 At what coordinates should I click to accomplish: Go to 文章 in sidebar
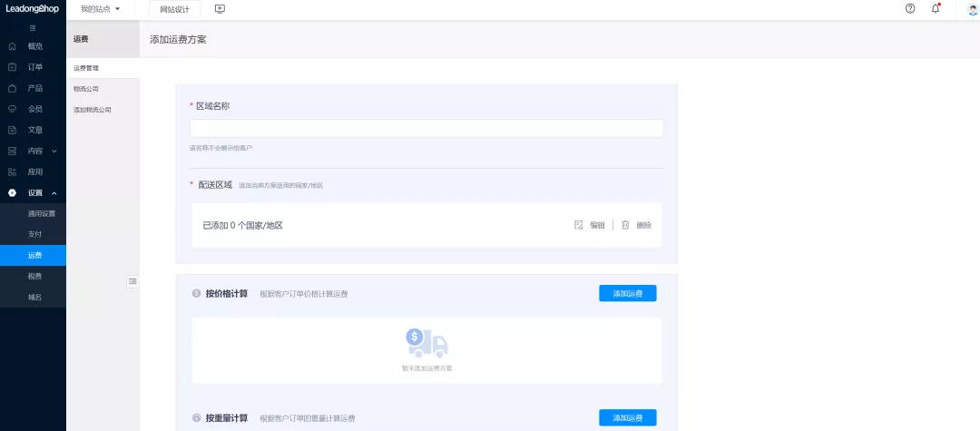click(35, 130)
